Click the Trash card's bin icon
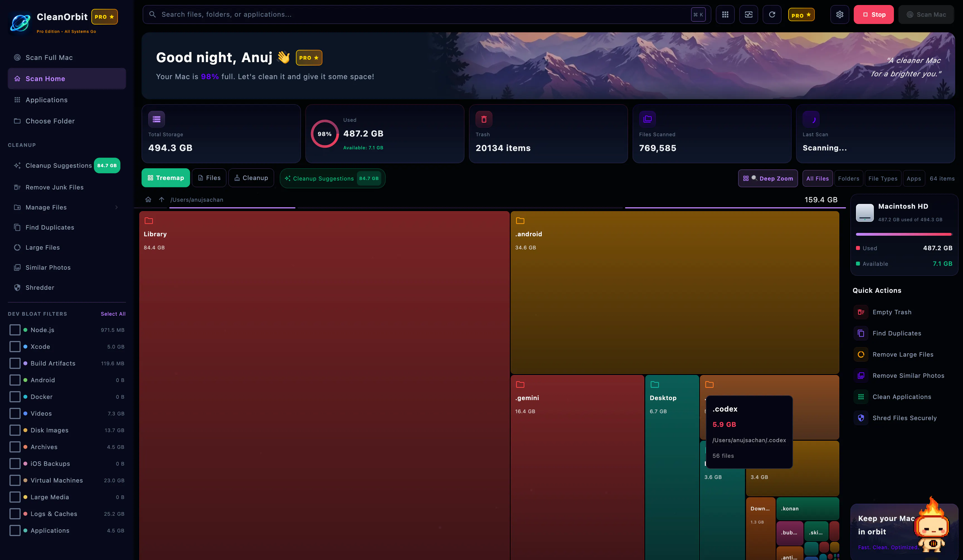963x560 pixels. (x=484, y=119)
